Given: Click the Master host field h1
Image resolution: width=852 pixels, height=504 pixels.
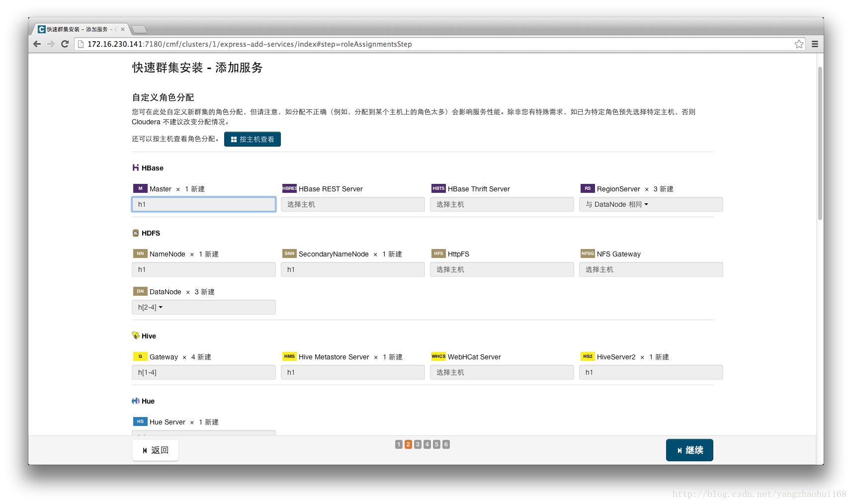Looking at the screenshot, I should 203,204.
